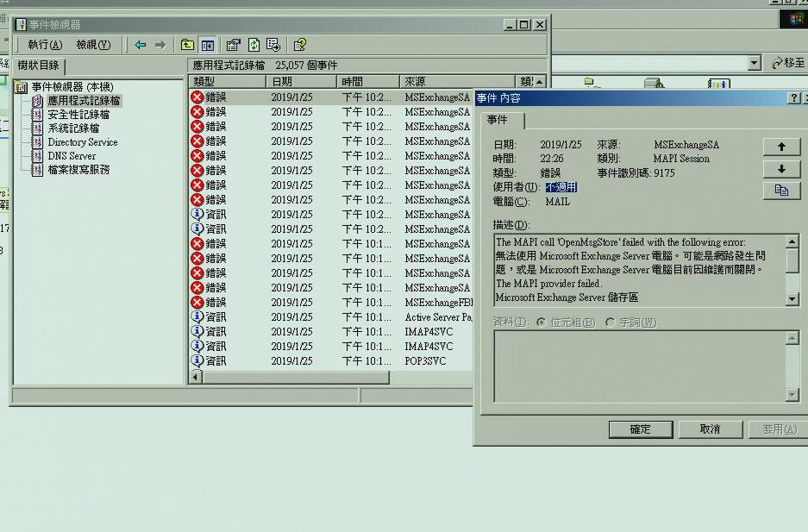Select 應用程式記錄檔 in the tree

pos(84,101)
